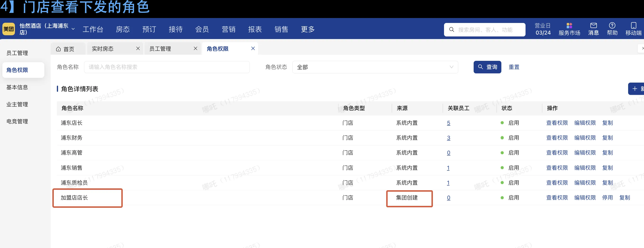Switch to the 实时房态 tab
644x248 pixels.
pyautogui.click(x=103, y=49)
